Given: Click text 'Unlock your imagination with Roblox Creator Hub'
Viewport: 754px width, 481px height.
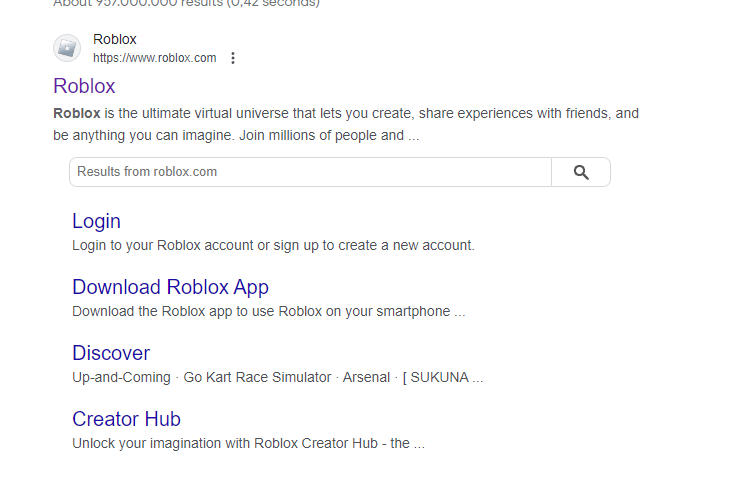Looking at the screenshot, I should tap(225, 443).
